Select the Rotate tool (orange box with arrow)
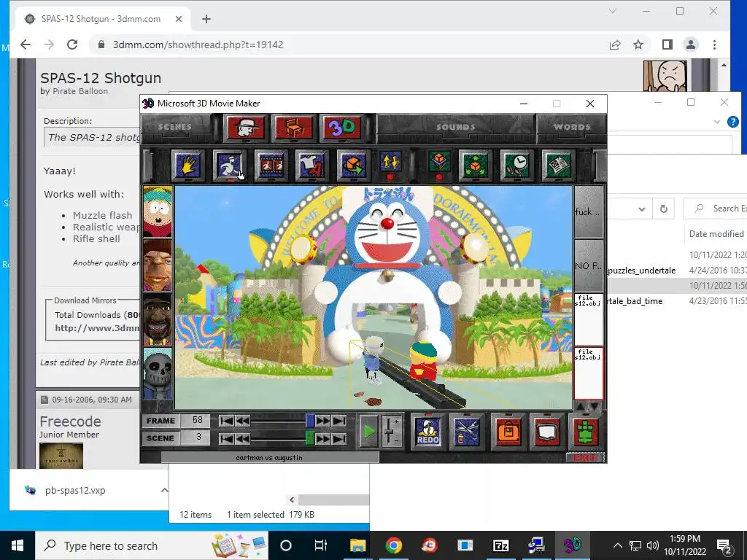The height and width of the screenshot is (560, 747). [x=353, y=165]
